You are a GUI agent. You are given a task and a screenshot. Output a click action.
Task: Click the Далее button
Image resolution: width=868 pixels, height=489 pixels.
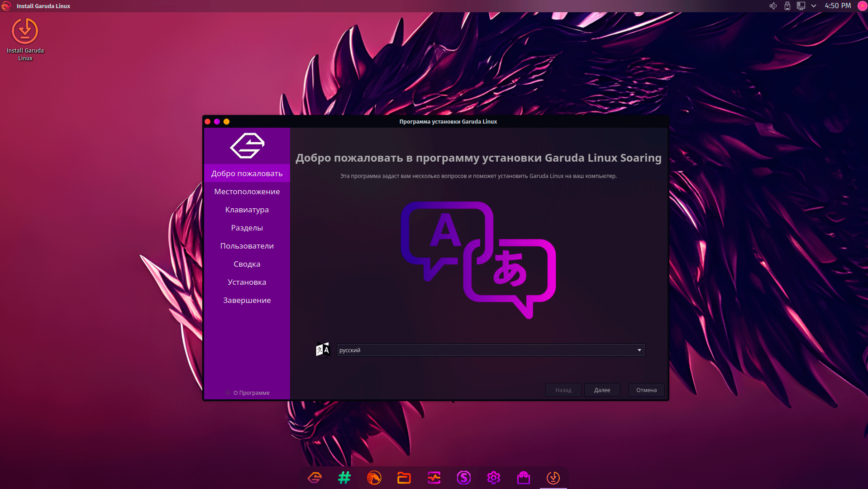point(602,390)
